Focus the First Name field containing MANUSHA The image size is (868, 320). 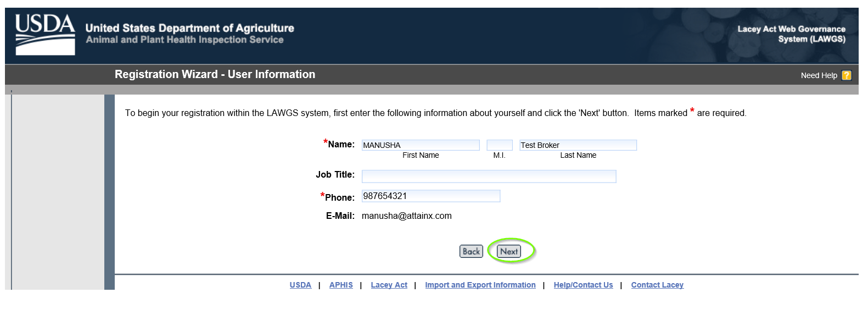(x=420, y=145)
